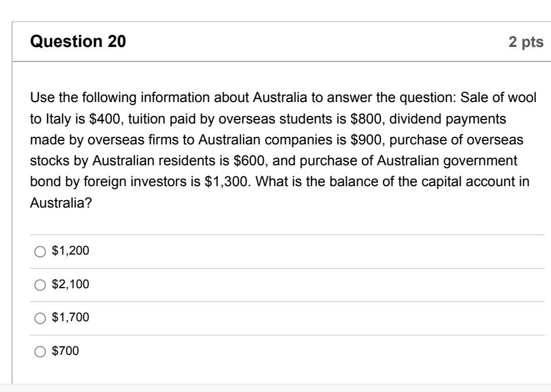Click the radio button beside $1,200
Screen dimensions: 551x392
(39, 251)
